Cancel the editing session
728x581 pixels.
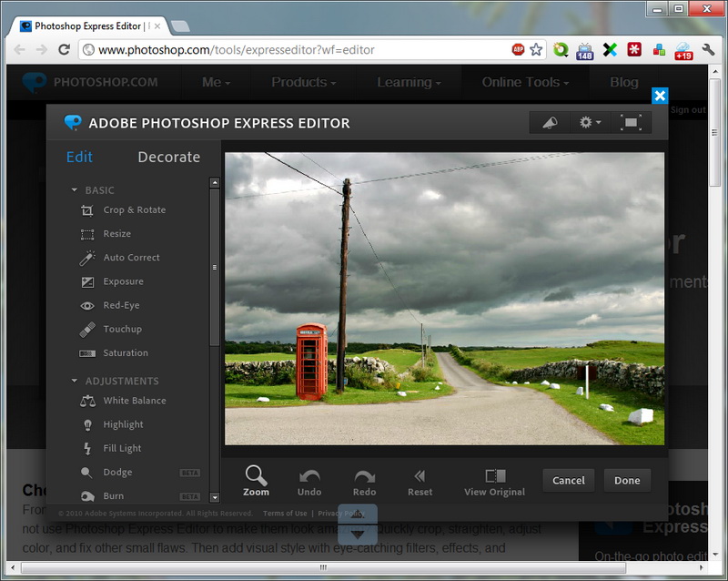click(568, 481)
